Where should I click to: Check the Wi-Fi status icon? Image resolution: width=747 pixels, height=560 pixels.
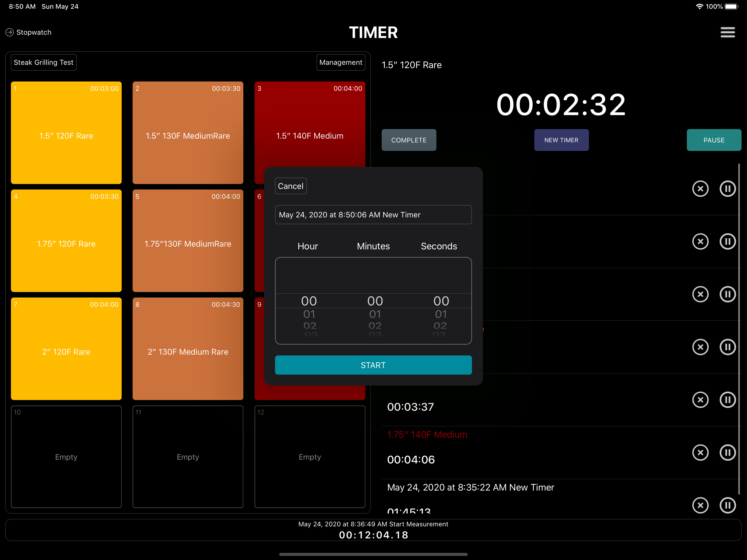[x=699, y=6]
